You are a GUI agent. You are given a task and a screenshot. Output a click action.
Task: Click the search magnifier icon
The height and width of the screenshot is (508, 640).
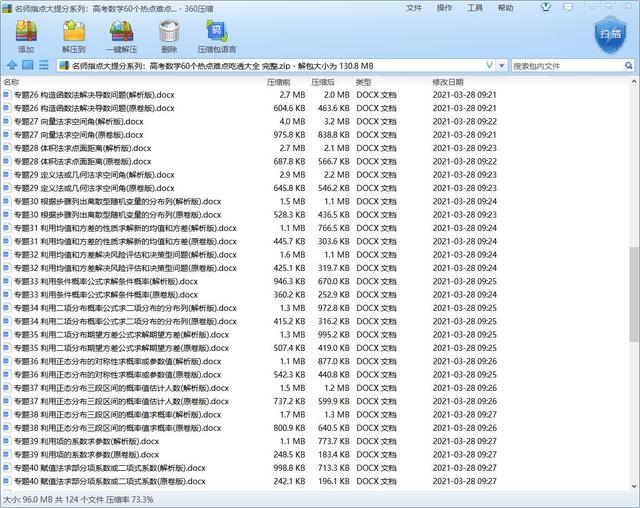(x=628, y=65)
